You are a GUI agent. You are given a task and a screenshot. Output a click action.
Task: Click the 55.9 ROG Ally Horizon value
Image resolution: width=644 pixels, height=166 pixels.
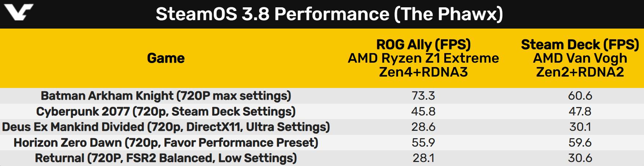[x=423, y=143]
